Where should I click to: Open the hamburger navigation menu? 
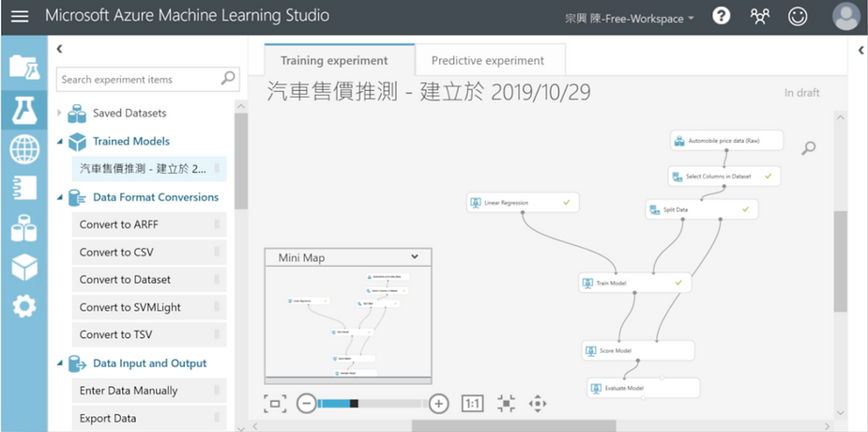20,16
